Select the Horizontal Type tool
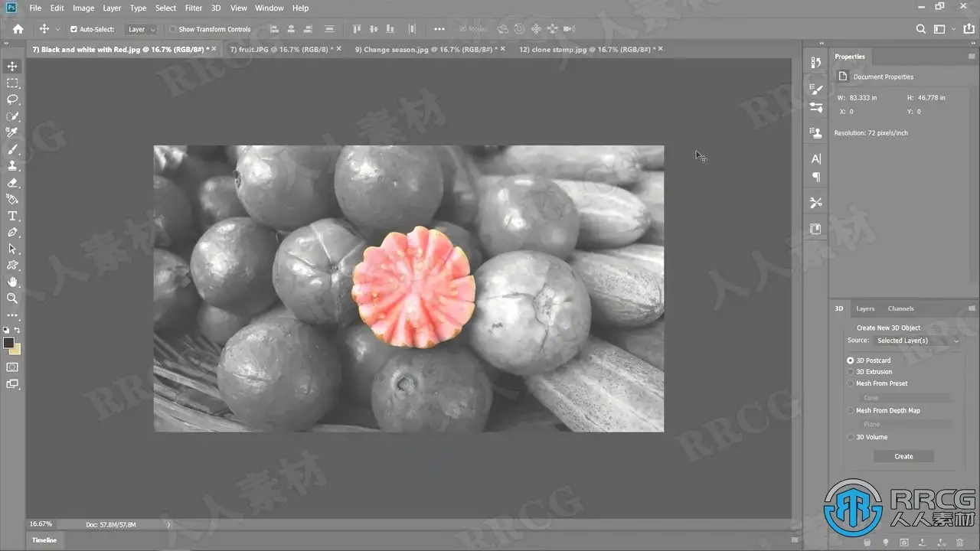 12,216
